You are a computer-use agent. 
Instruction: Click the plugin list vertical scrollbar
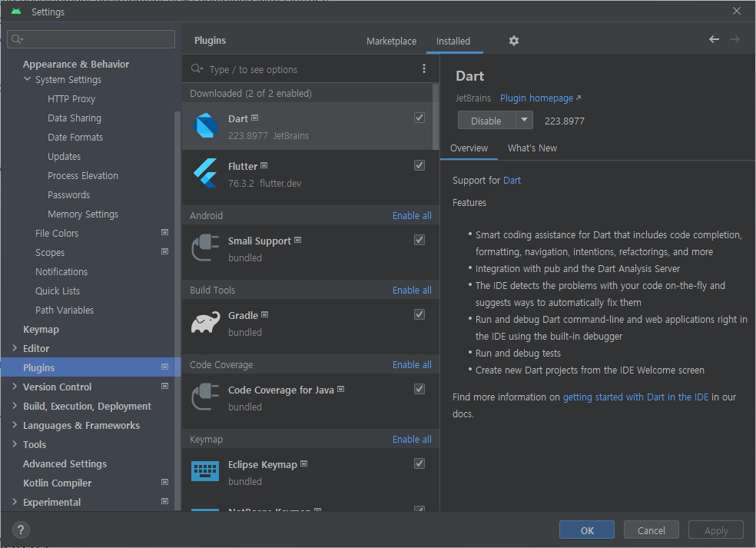coord(436,117)
